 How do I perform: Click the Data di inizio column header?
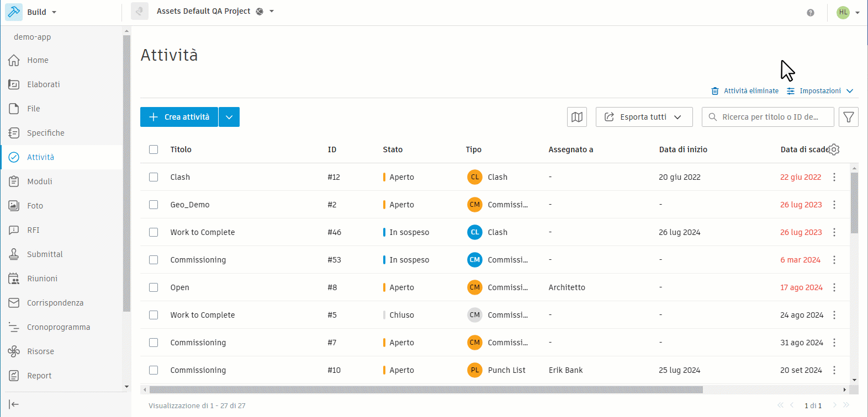point(683,149)
